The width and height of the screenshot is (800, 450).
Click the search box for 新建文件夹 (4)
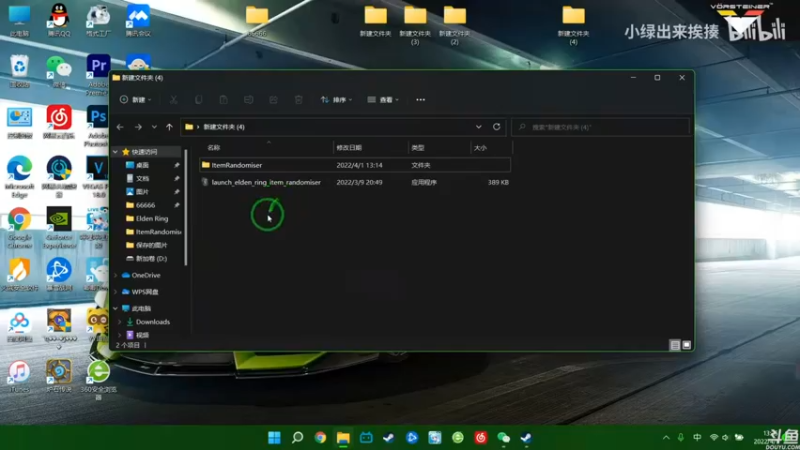coord(601,127)
